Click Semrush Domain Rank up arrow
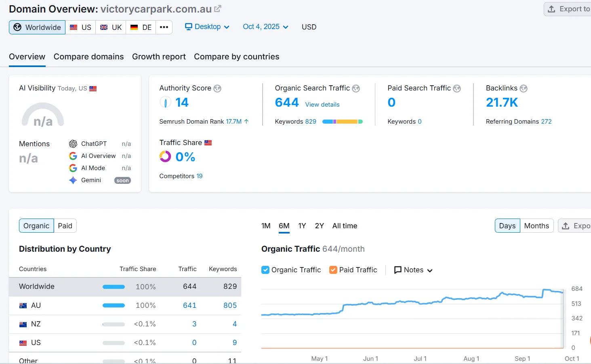This screenshot has width=591, height=364. (246, 121)
